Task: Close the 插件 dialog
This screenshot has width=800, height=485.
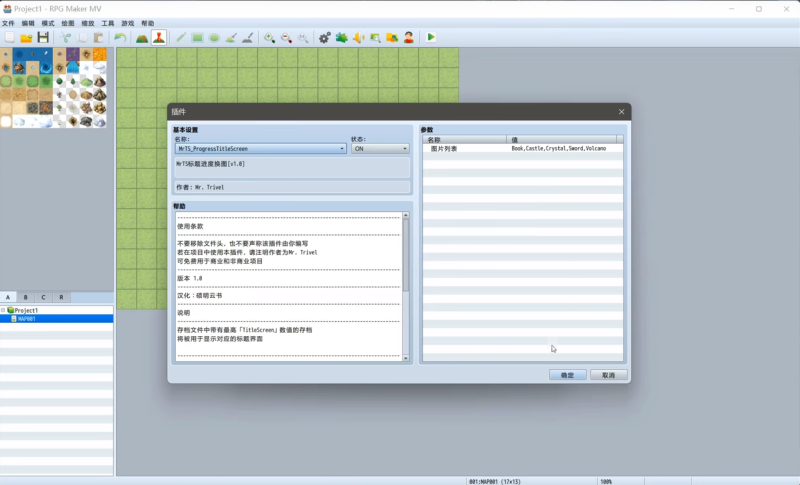Action: [621, 112]
